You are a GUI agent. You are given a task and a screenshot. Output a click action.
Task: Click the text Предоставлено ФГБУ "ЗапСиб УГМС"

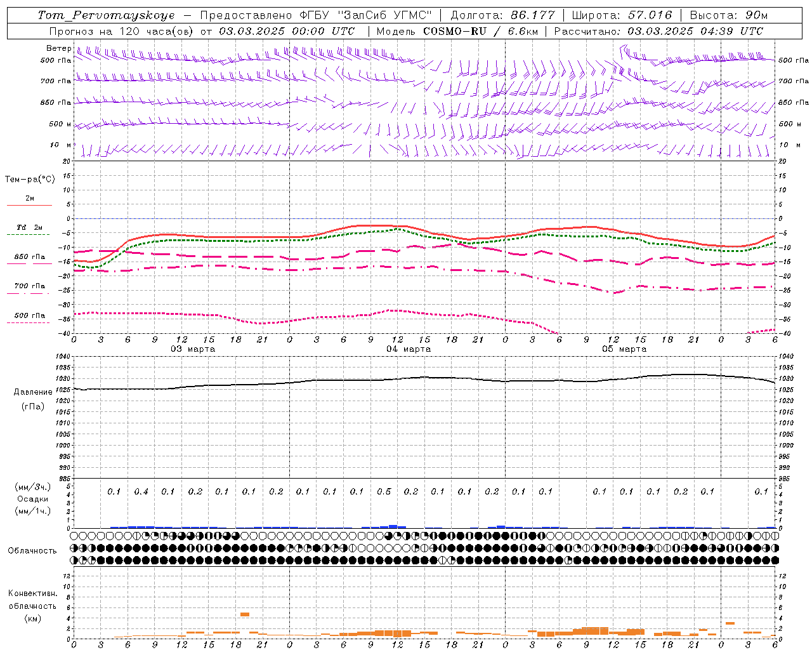315,15
